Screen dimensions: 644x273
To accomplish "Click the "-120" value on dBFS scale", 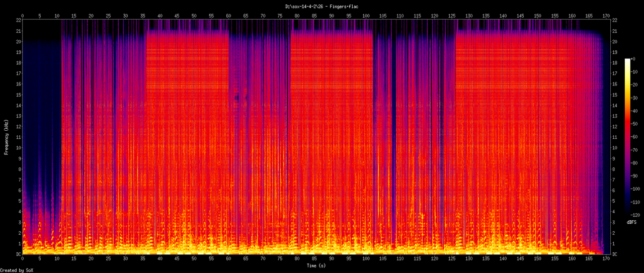I will pyautogui.click(x=636, y=215).
